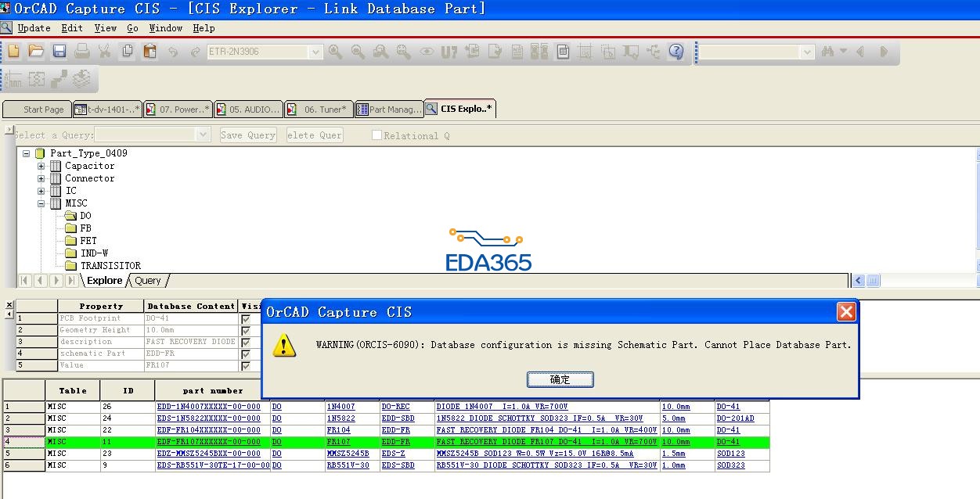Open part number link EDZ-MMSZ5245BXX-00-000
The width and height of the screenshot is (980, 499).
tap(208, 454)
